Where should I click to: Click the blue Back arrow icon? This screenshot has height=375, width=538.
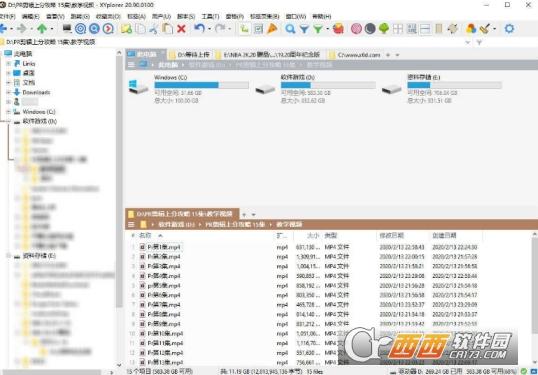click(3, 29)
